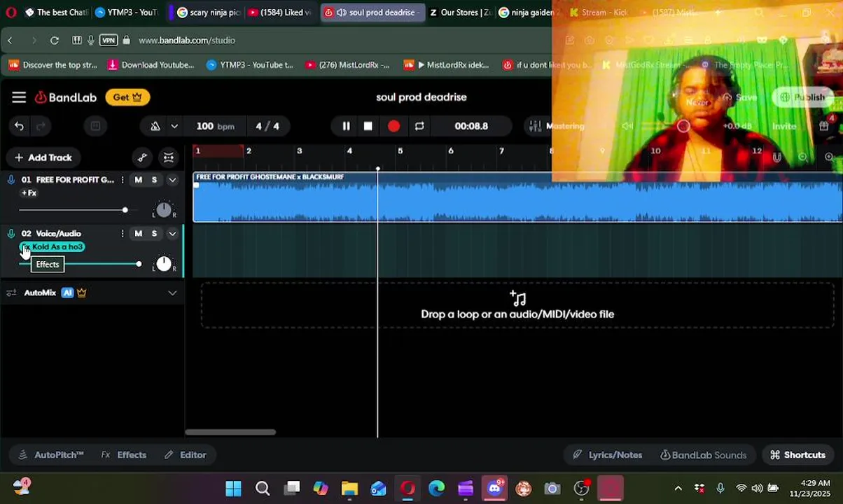Pause playback
843x504 pixels.
[346, 126]
